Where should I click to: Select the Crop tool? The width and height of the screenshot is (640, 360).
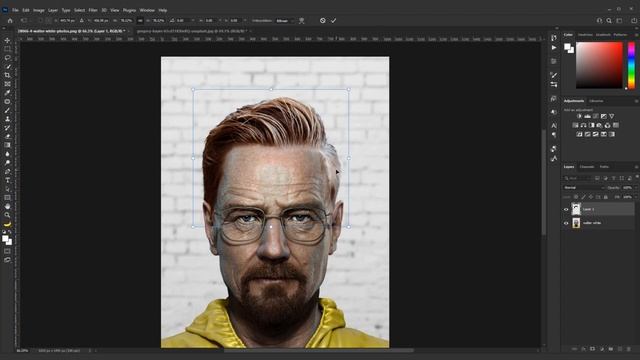point(7,75)
